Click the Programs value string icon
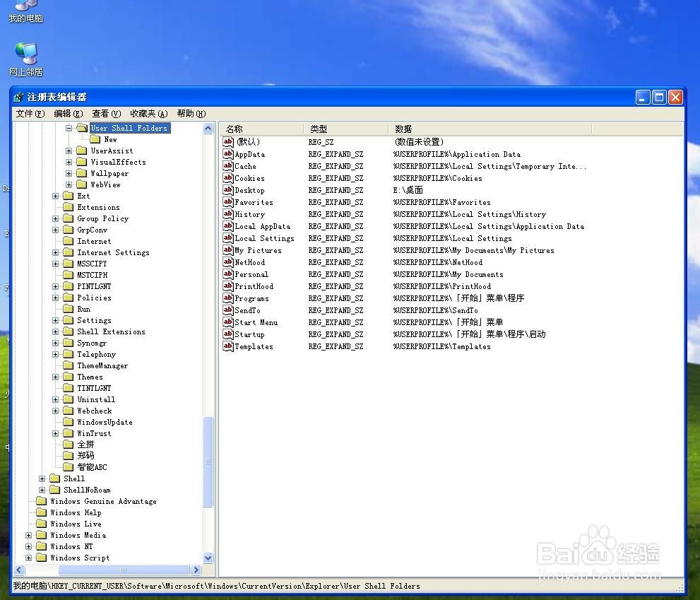This screenshot has width=700, height=600. (x=228, y=298)
